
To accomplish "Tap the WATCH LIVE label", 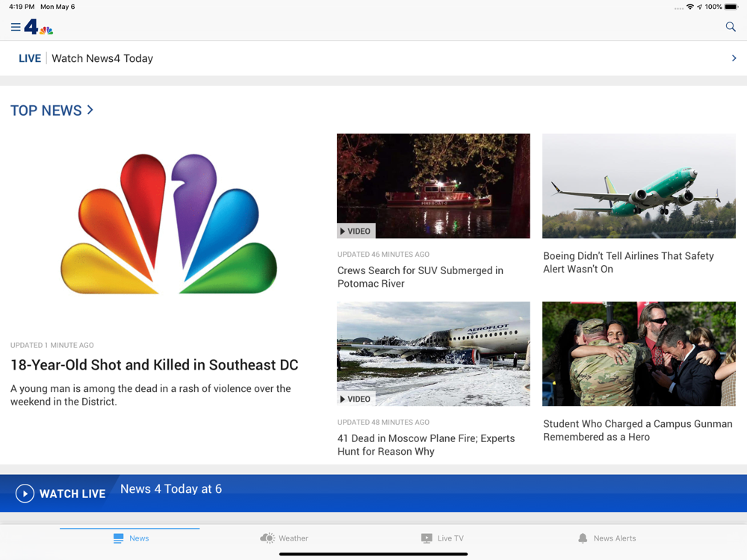I will tap(72, 494).
